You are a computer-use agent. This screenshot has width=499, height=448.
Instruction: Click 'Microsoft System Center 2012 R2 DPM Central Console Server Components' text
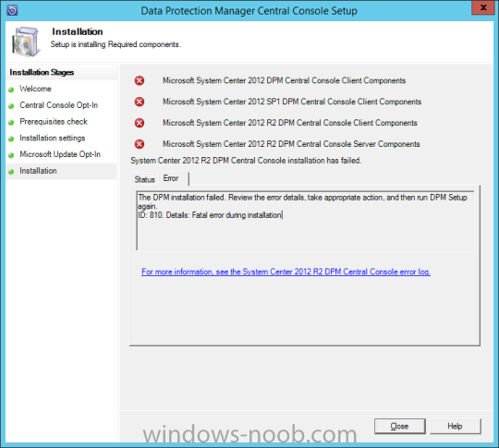pos(291,144)
